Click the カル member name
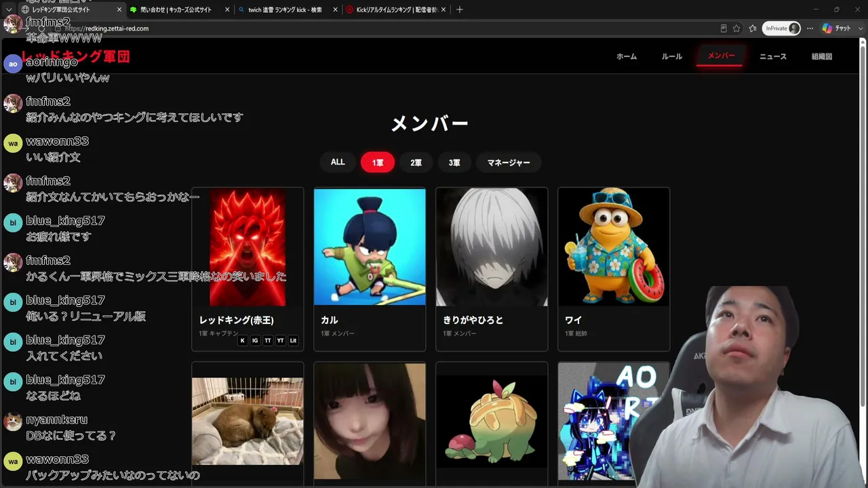The height and width of the screenshot is (488, 868). (x=330, y=320)
